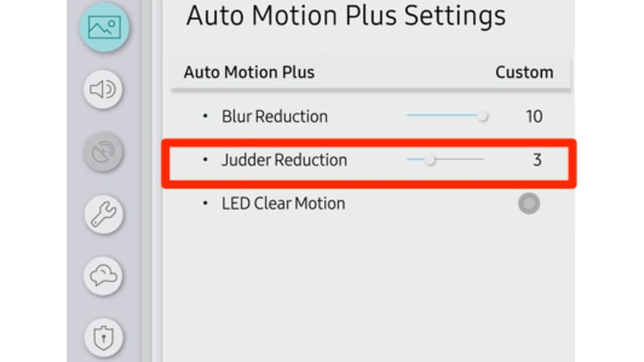Select the Judder Reduction label

click(284, 160)
